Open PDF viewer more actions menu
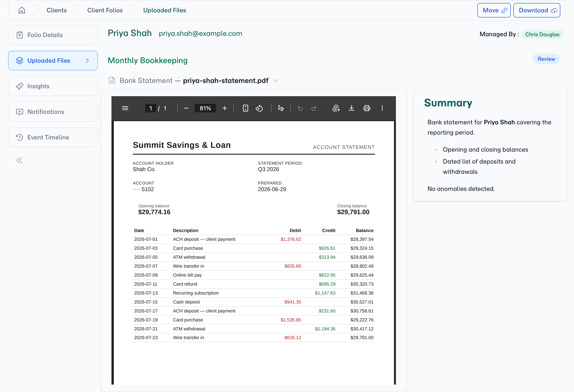 point(382,108)
